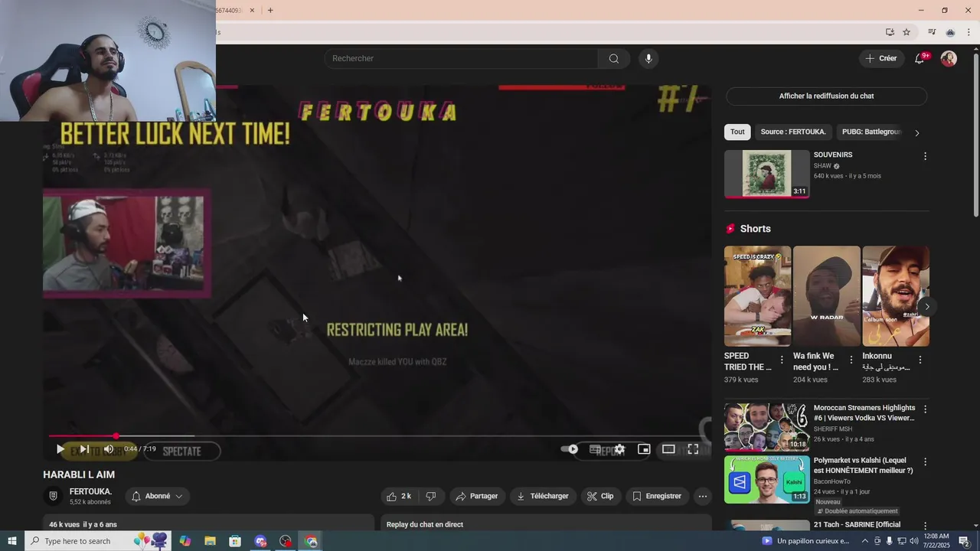Image resolution: width=980 pixels, height=551 pixels.
Task: Mute the video player volume
Action: (x=109, y=449)
